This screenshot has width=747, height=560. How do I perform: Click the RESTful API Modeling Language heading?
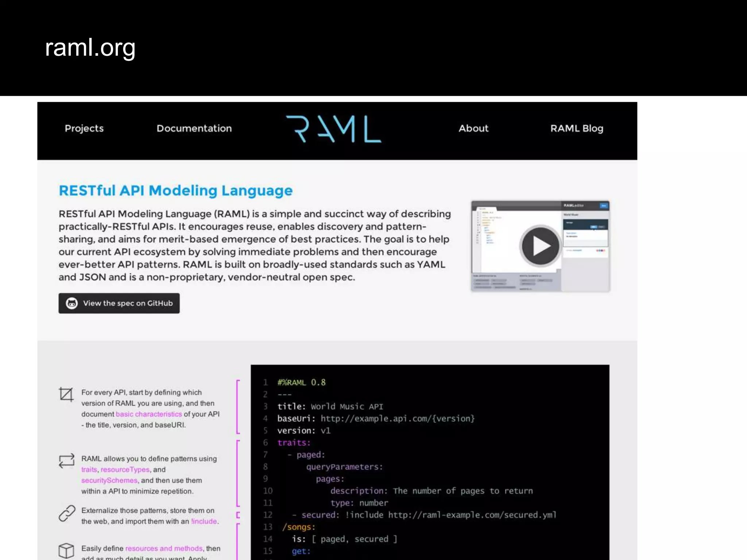tap(176, 191)
